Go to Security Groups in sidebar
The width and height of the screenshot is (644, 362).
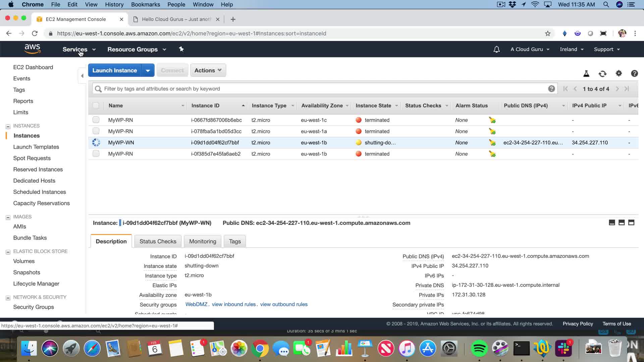[x=34, y=307]
